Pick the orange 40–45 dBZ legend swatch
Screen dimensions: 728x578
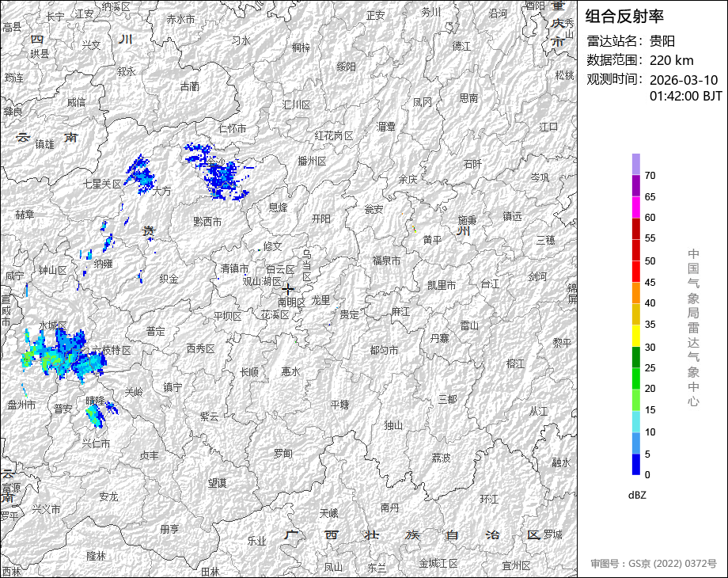[x=636, y=293]
